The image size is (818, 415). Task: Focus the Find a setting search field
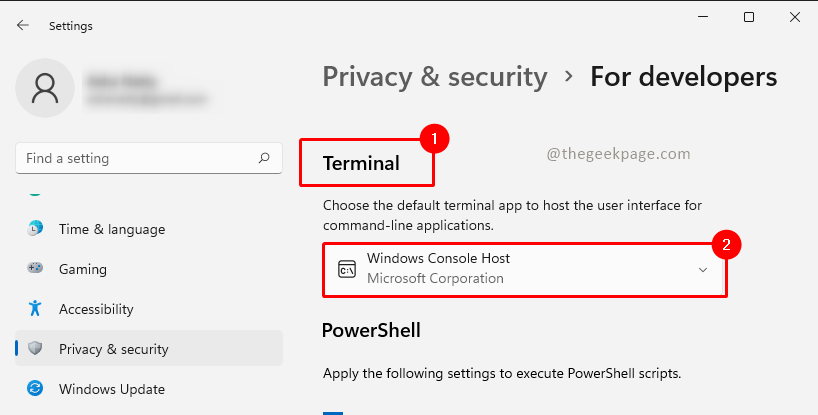click(135, 158)
